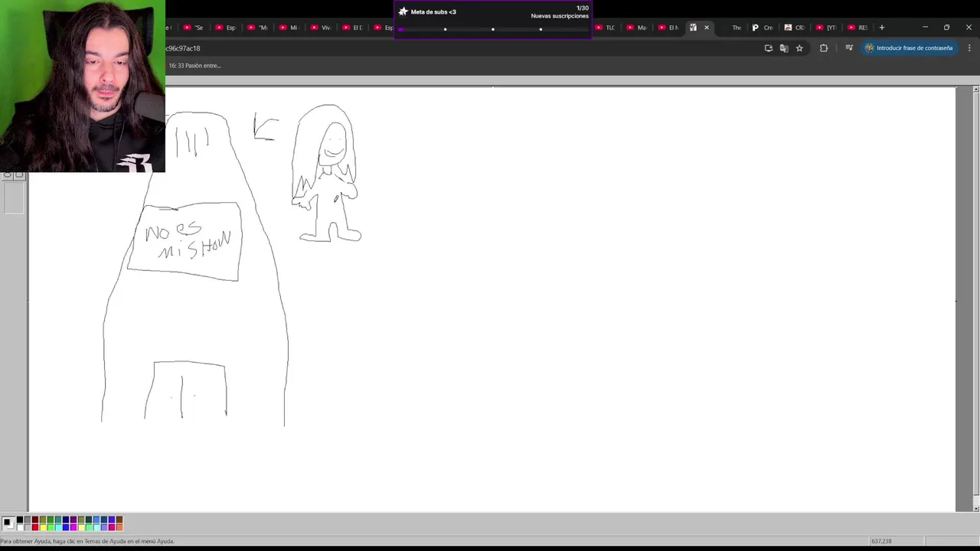Switch to the 'The' tab
Viewport: 980px width, 551px height.
point(731,28)
